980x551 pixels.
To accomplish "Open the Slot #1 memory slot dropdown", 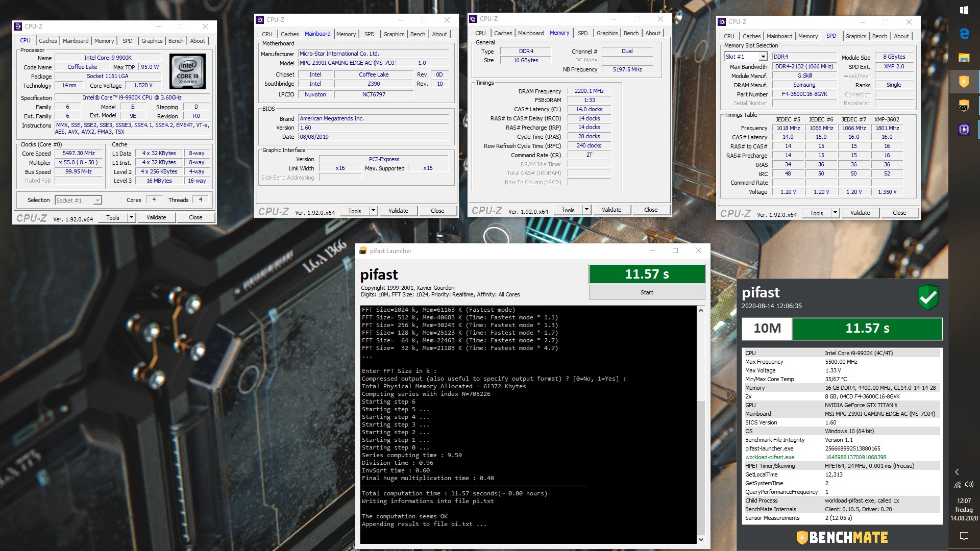I will click(x=746, y=57).
